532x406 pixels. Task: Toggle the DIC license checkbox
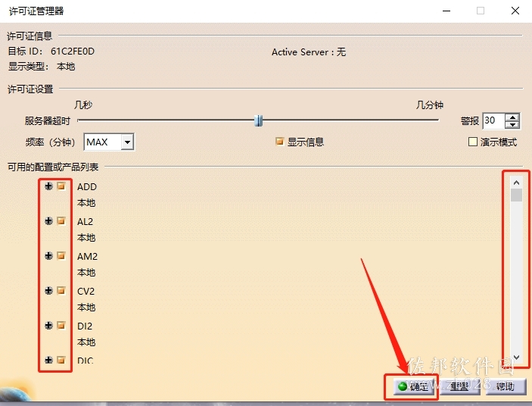tap(61, 360)
